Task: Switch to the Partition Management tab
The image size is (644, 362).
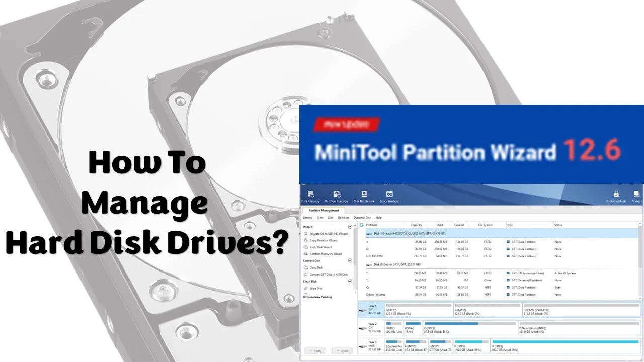Action: tap(324, 210)
